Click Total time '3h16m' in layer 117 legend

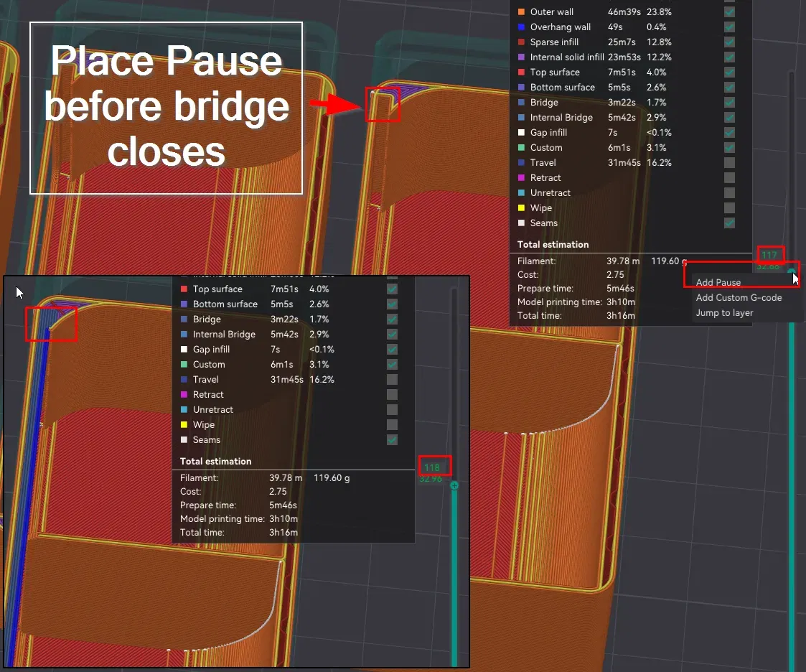coord(620,316)
